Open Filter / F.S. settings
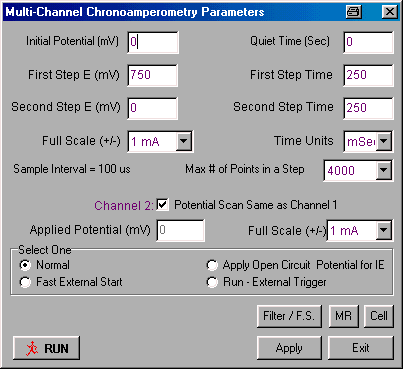This screenshot has width=403, height=369. pyautogui.click(x=289, y=316)
